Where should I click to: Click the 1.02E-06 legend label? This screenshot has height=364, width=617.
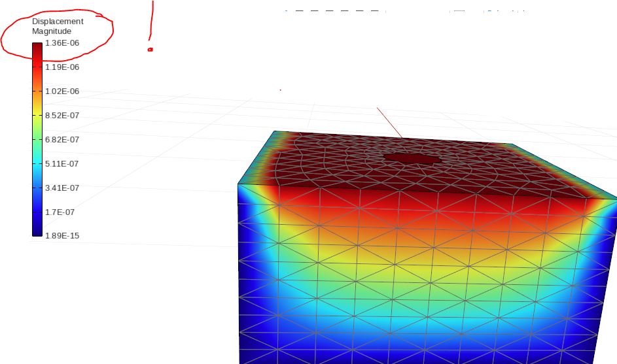tap(62, 91)
